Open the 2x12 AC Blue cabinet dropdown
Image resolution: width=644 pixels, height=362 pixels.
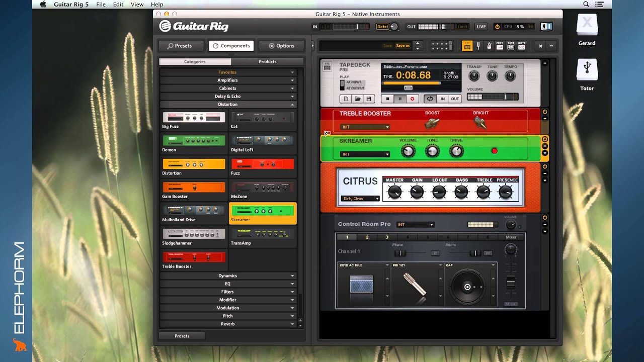(x=364, y=265)
